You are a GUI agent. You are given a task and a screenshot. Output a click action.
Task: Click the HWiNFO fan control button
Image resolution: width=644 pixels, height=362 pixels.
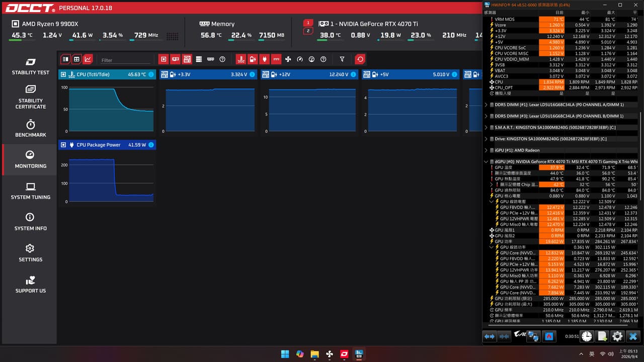point(550,336)
